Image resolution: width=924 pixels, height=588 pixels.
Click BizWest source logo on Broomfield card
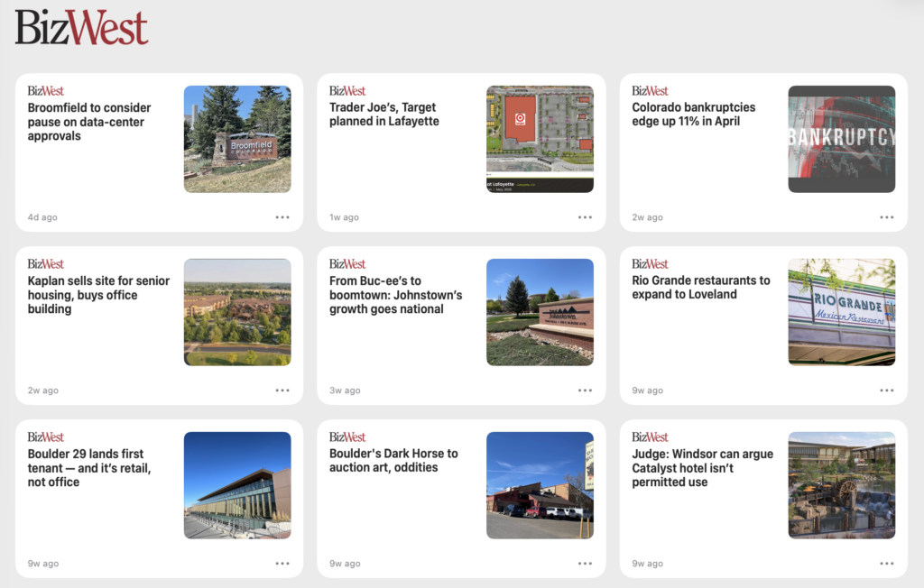click(45, 91)
